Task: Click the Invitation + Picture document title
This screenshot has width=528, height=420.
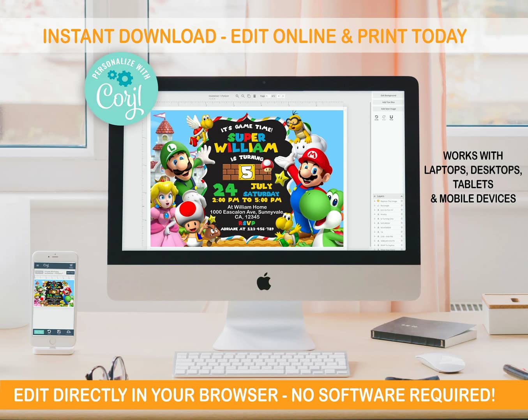Action: click(x=219, y=96)
